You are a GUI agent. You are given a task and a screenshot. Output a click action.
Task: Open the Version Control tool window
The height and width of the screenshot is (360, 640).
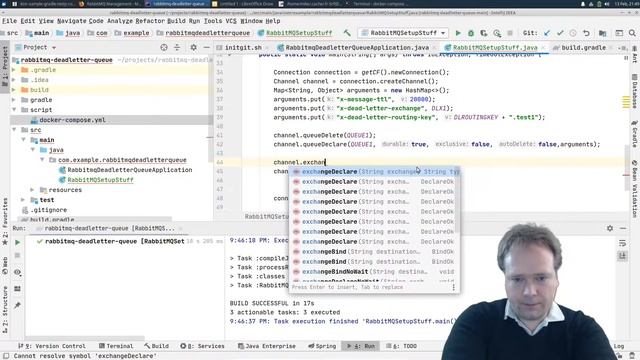coord(52,346)
